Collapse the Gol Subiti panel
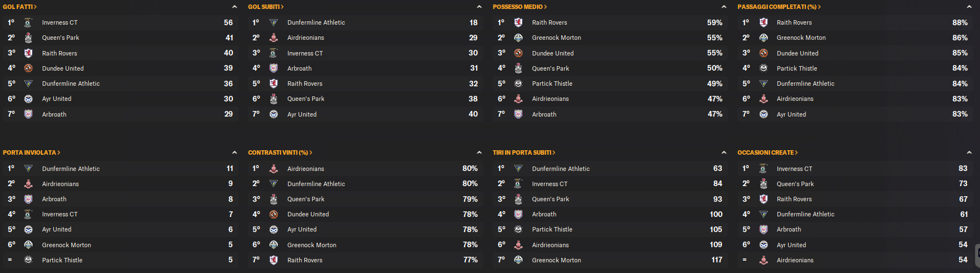 479,7
